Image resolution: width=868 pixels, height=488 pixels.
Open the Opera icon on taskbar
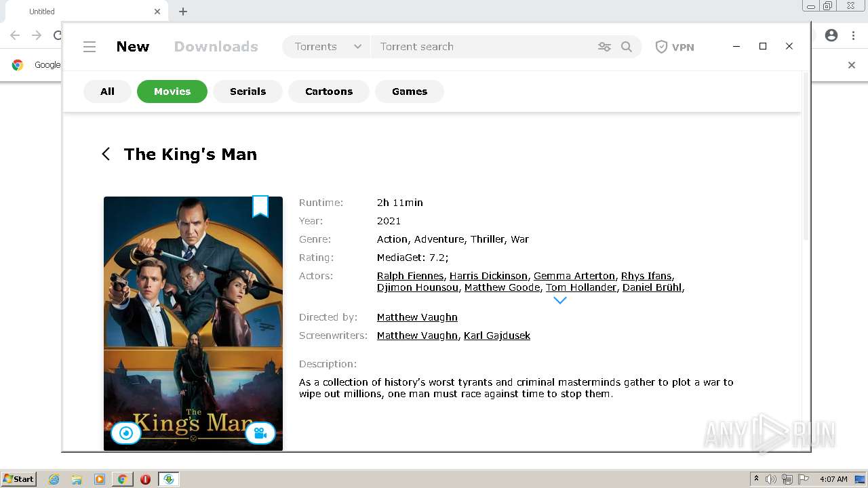click(x=145, y=479)
